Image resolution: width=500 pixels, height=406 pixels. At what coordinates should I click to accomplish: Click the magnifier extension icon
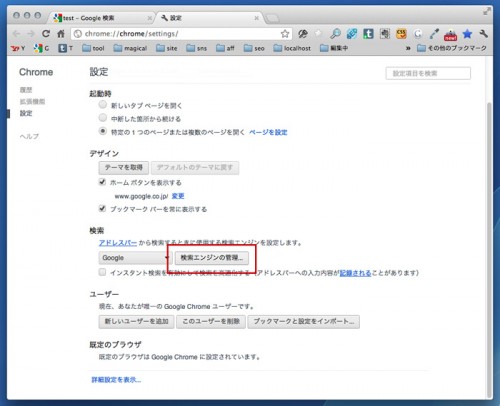coord(335,34)
